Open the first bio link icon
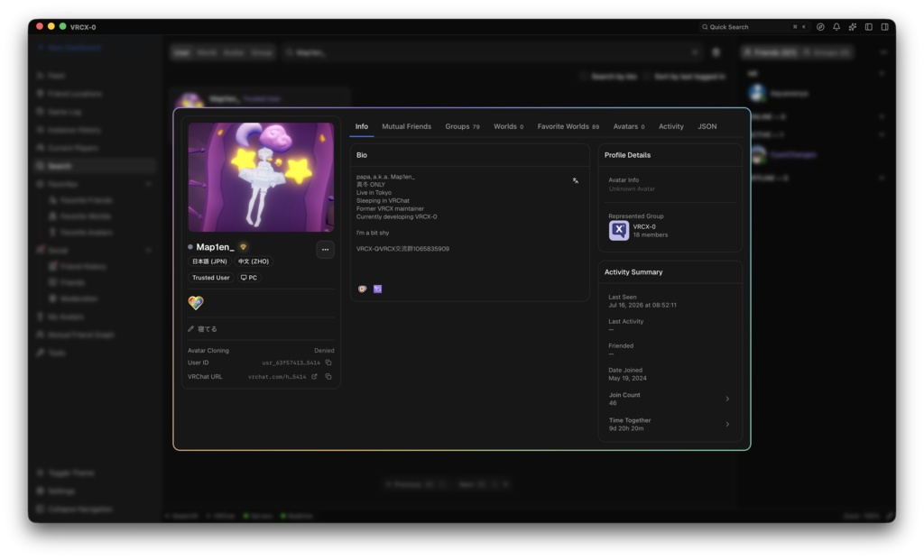 click(363, 289)
